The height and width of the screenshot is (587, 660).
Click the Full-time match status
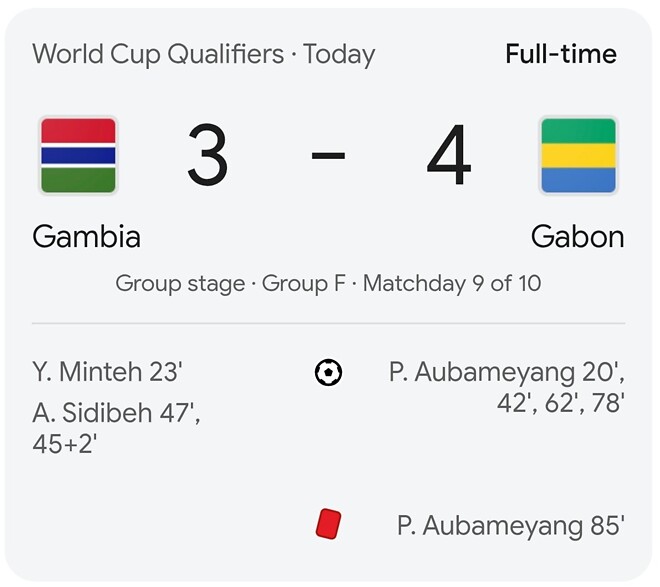(561, 54)
